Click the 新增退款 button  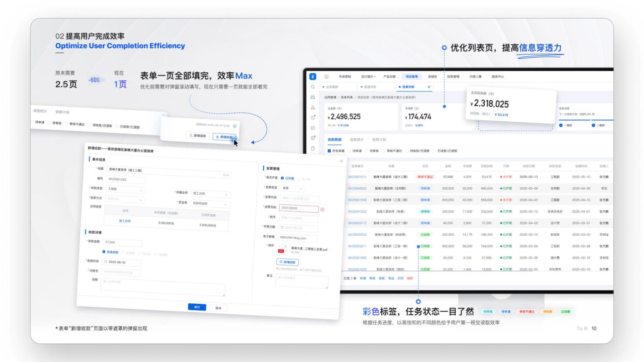pos(198,136)
